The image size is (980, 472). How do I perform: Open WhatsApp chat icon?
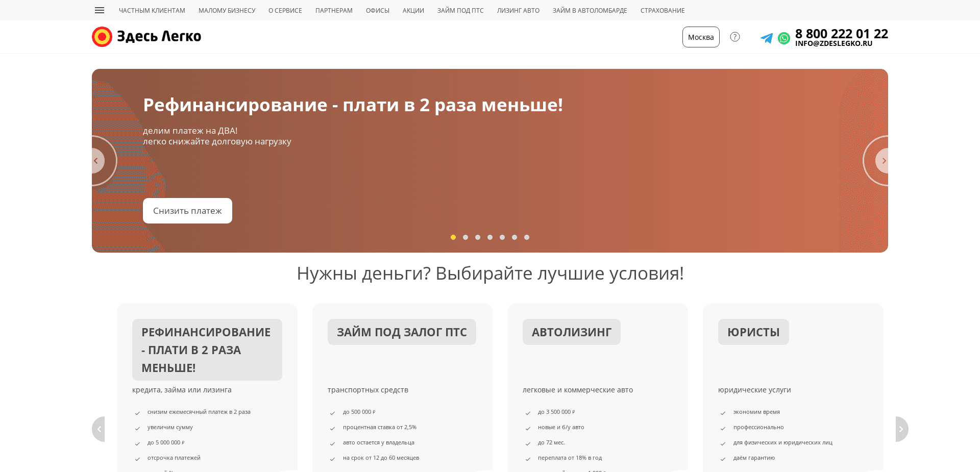click(783, 38)
